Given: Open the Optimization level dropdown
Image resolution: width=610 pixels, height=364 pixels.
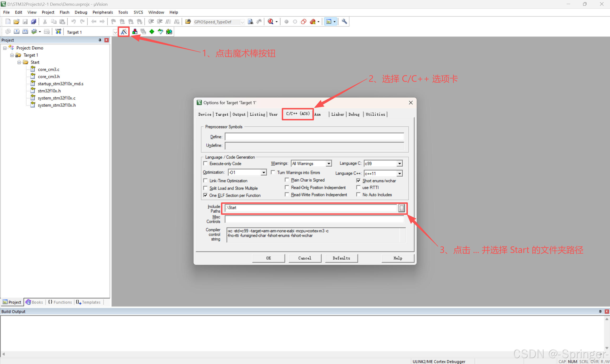Looking at the screenshot, I should point(264,172).
